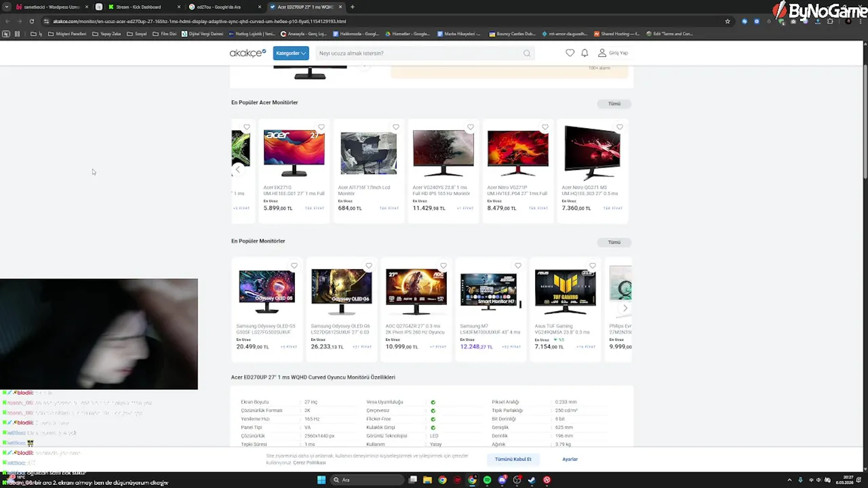
Task: Open Task View on taskbar
Action: click(x=412, y=480)
